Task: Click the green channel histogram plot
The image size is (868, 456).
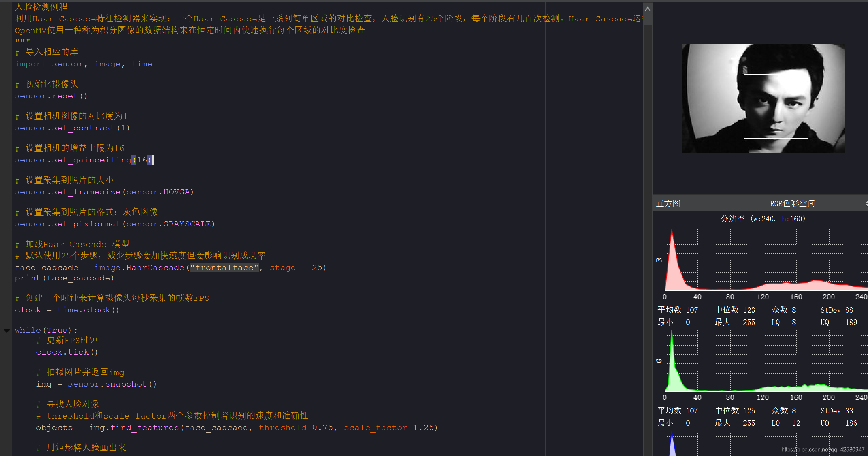Action: (766, 361)
